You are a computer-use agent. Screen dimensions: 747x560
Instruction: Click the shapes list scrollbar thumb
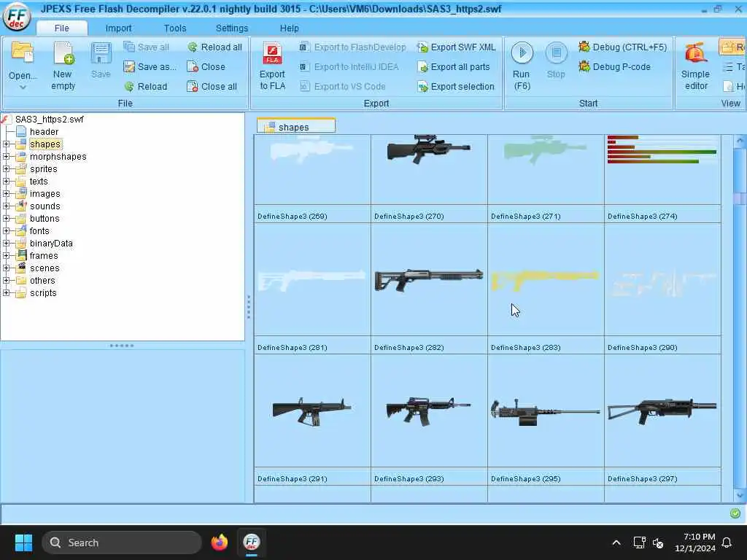740,198
